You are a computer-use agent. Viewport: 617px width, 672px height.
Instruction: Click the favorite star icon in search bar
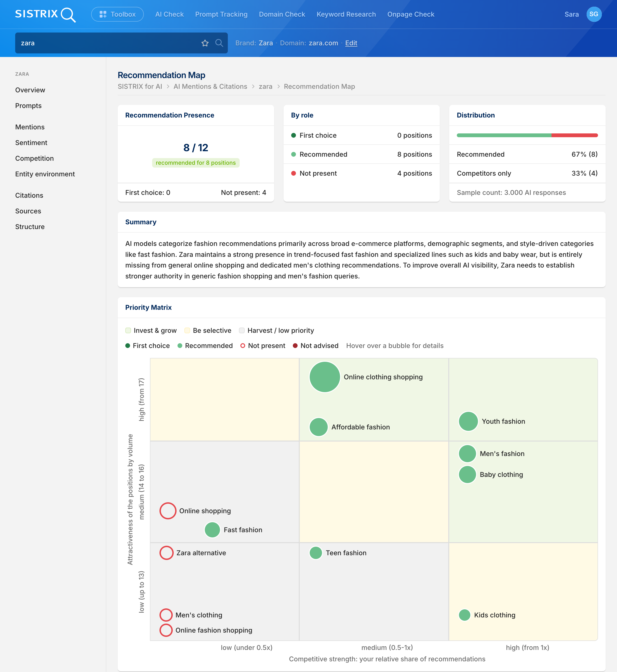tap(205, 43)
